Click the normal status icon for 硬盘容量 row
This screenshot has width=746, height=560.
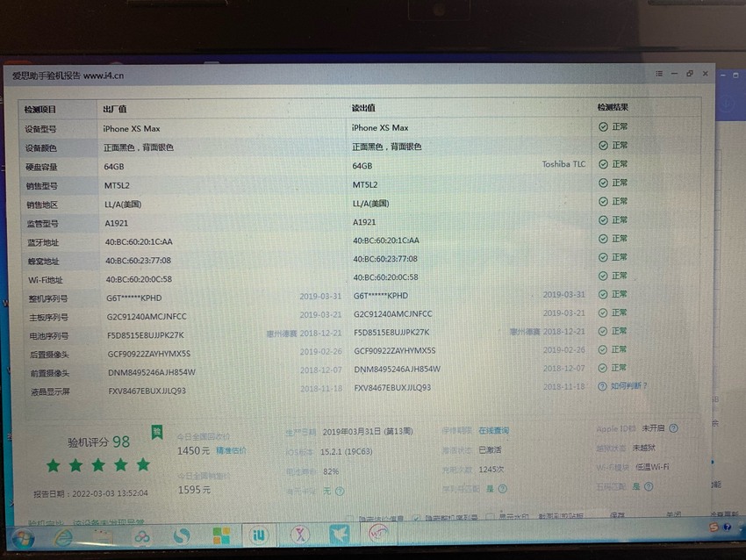pos(603,164)
